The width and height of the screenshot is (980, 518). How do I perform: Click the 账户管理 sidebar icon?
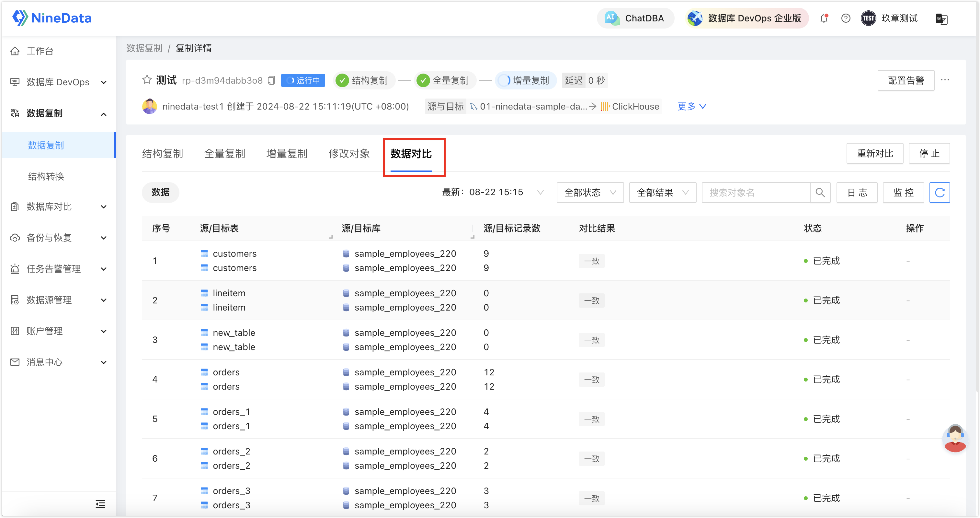(15, 331)
